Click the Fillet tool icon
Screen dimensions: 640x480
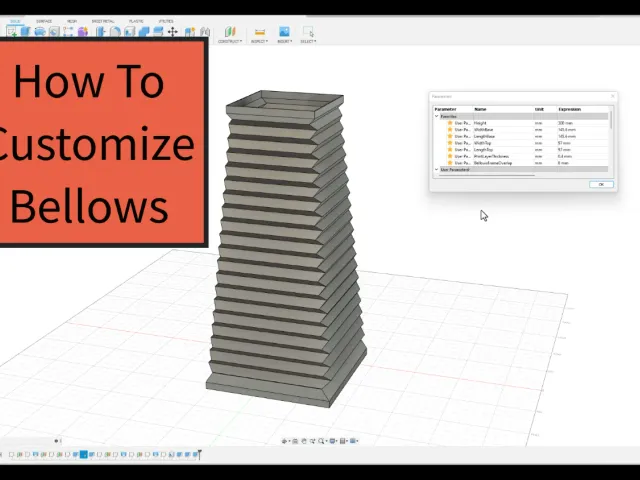pos(115,31)
